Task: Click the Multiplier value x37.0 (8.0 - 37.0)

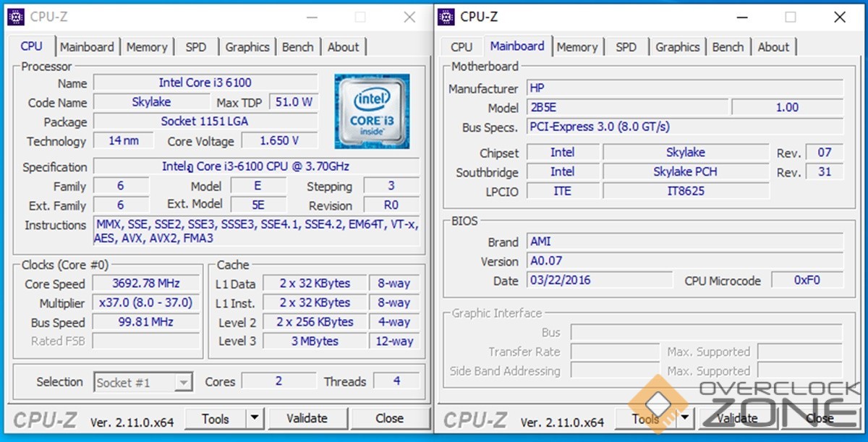Action: 146,302
